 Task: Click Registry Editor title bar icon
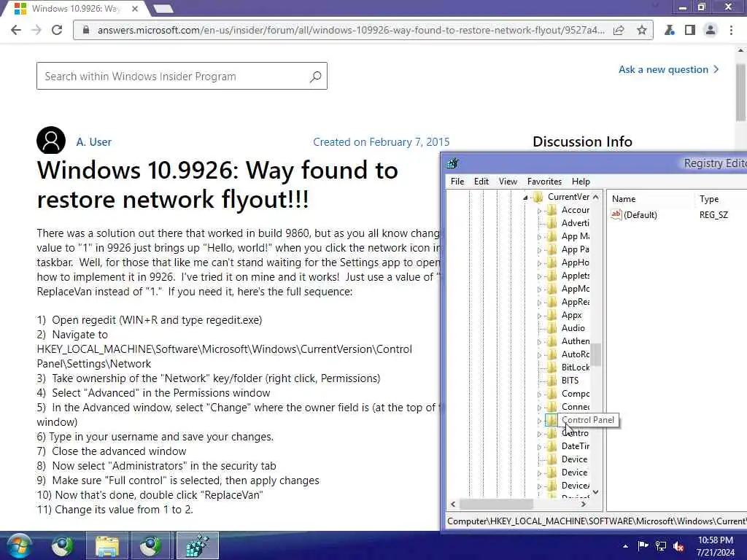tap(452, 163)
